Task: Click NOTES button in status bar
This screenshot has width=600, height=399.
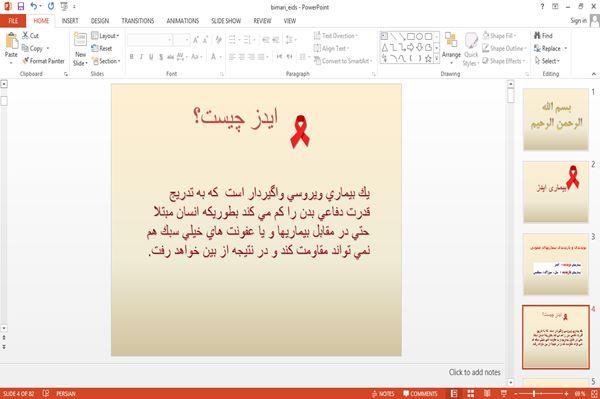Action: coord(383,394)
